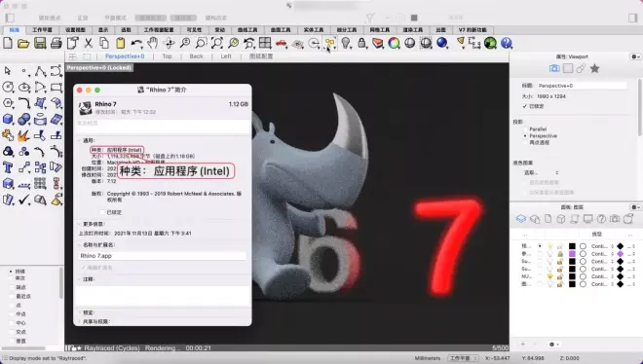Click the camera icon in properties panel
The width and height of the screenshot is (643, 364).
[x=554, y=68]
